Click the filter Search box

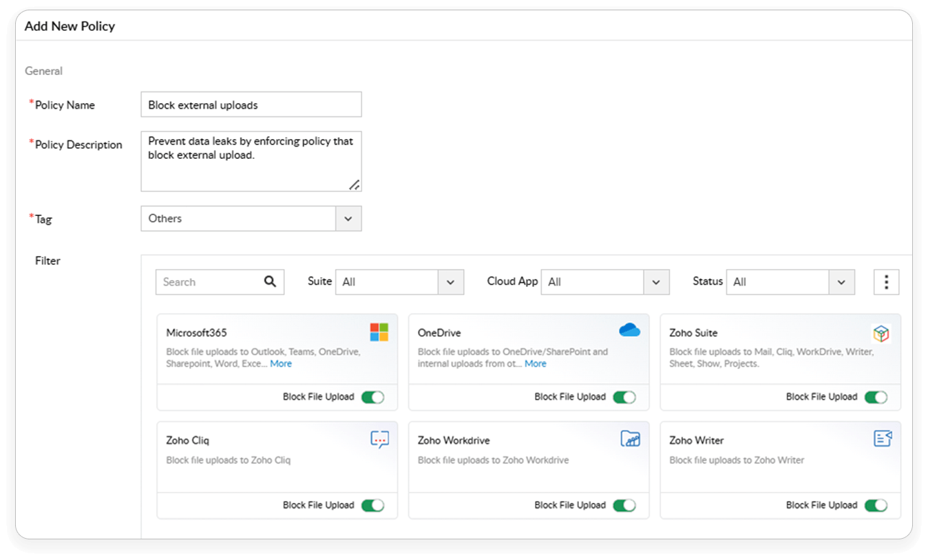coord(220,282)
